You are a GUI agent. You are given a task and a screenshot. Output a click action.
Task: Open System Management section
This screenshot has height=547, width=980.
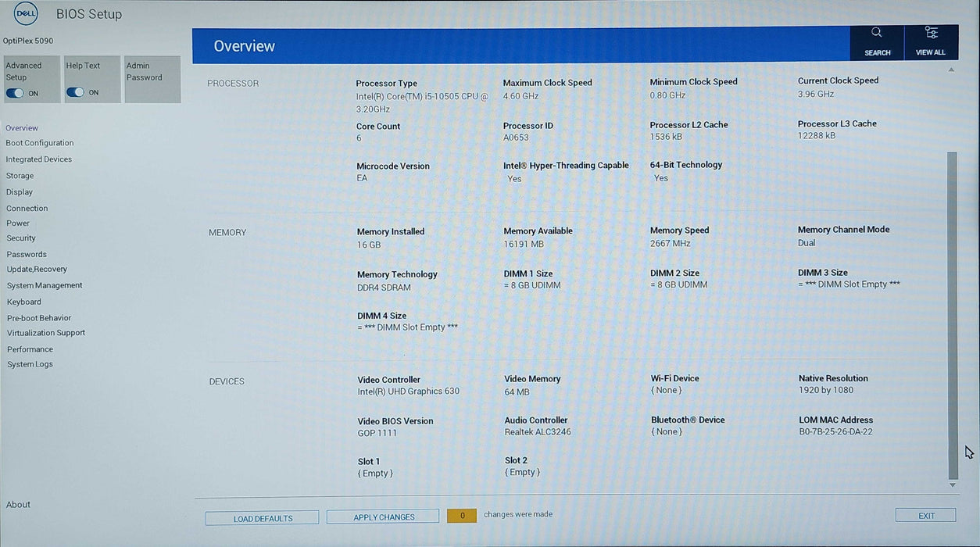45,286
